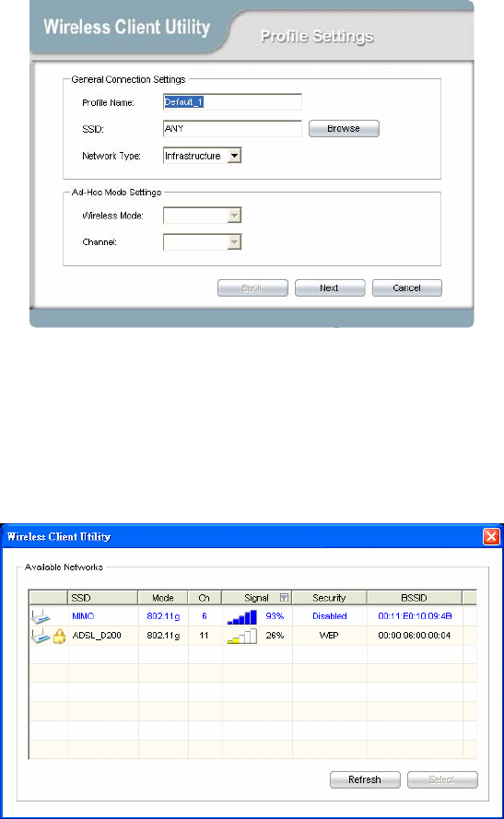Expand the Wireless Mode dropdown
The height and width of the screenshot is (819, 504).
(x=235, y=216)
